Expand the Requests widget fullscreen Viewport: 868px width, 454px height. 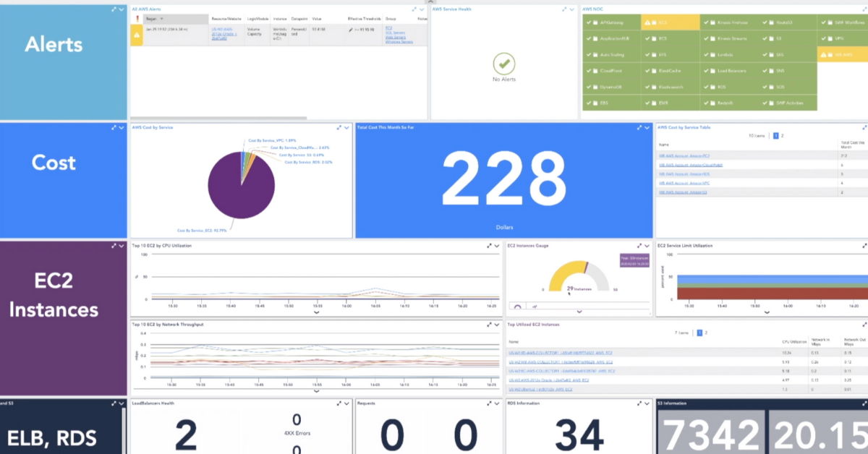click(490, 403)
